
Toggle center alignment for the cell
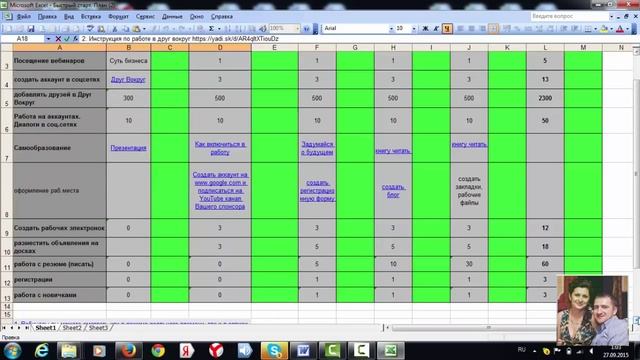(471, 29)
